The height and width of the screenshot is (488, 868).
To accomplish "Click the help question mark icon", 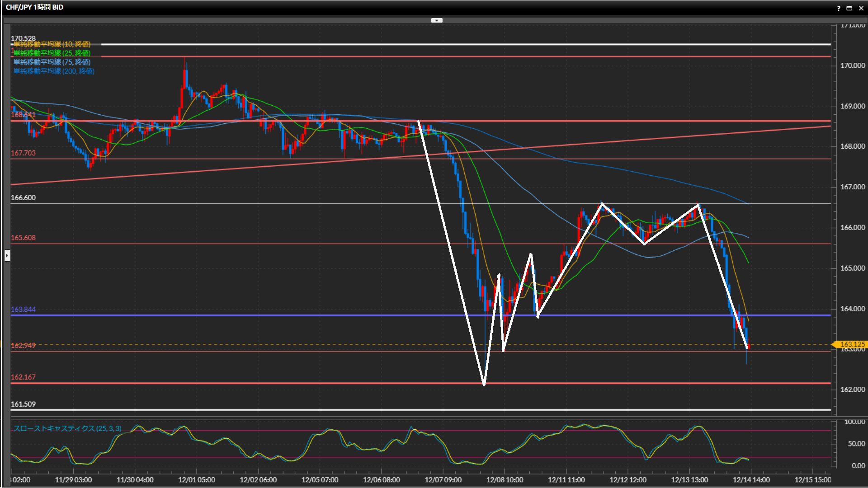I will coord(839,8).
